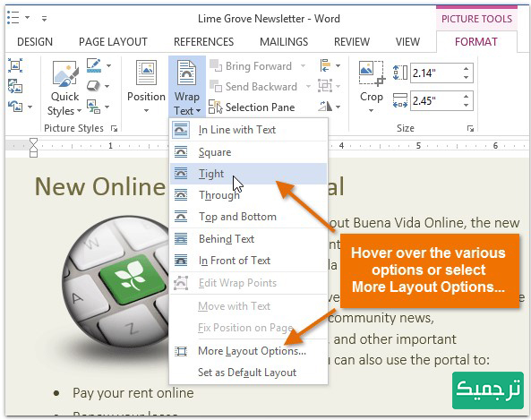Click the Selection Pane icon

click(x=215, y=107)
